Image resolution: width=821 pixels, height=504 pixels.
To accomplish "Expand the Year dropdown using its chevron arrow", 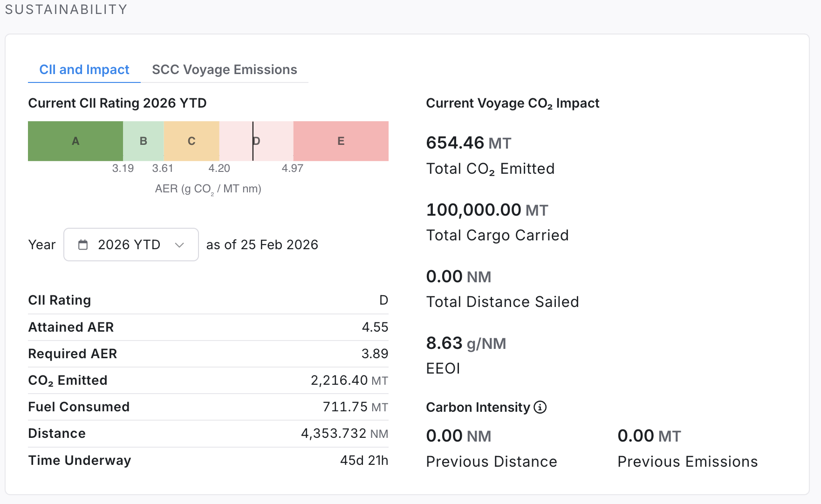I will pos(179,245).
